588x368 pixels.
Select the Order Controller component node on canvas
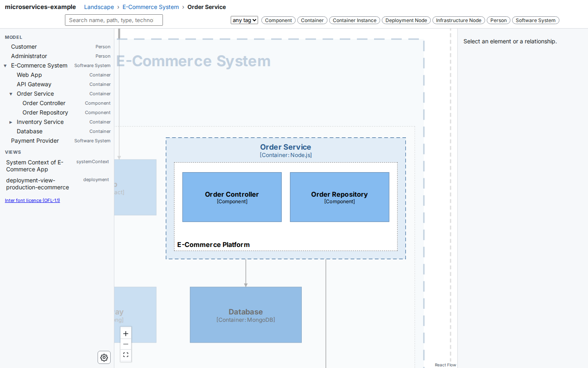pos(232,197)
